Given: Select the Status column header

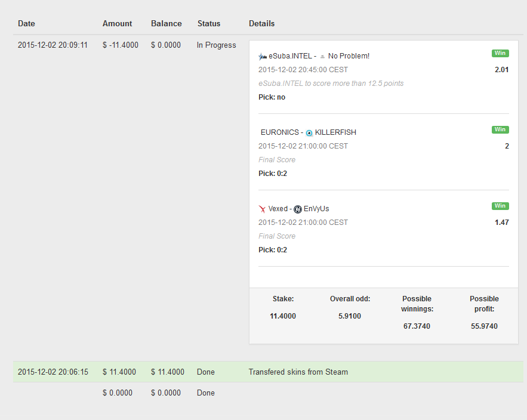Looking at the screenshot, I should (x=209, y=23).
